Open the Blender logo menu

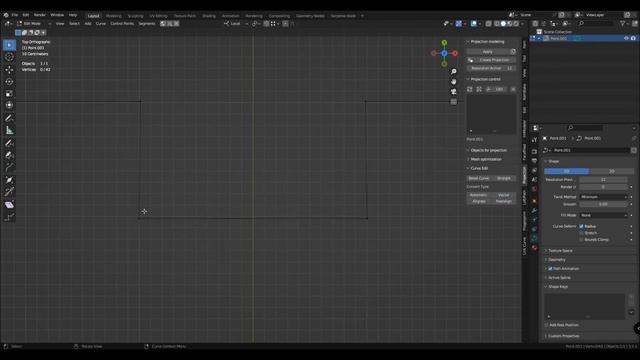(6, 15)
